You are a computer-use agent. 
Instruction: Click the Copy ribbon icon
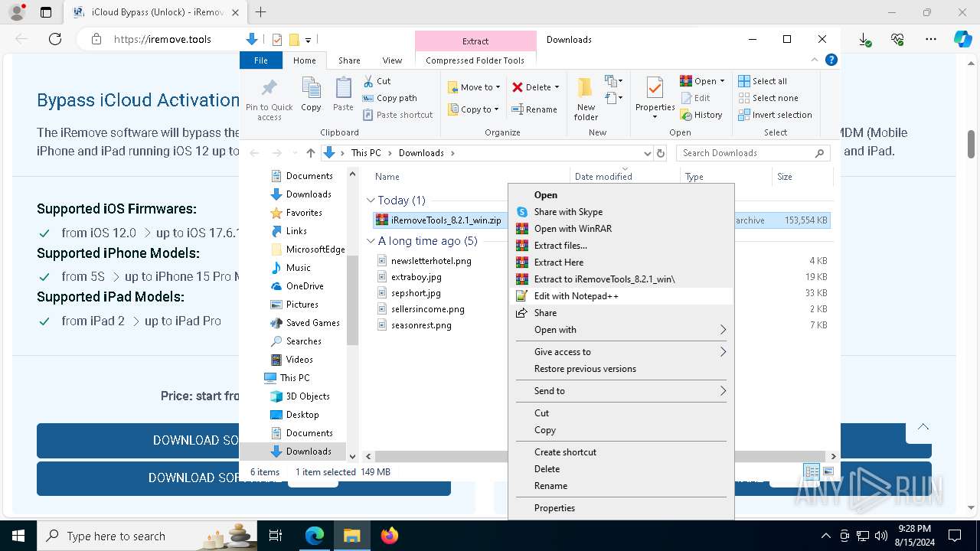[311, 95]
